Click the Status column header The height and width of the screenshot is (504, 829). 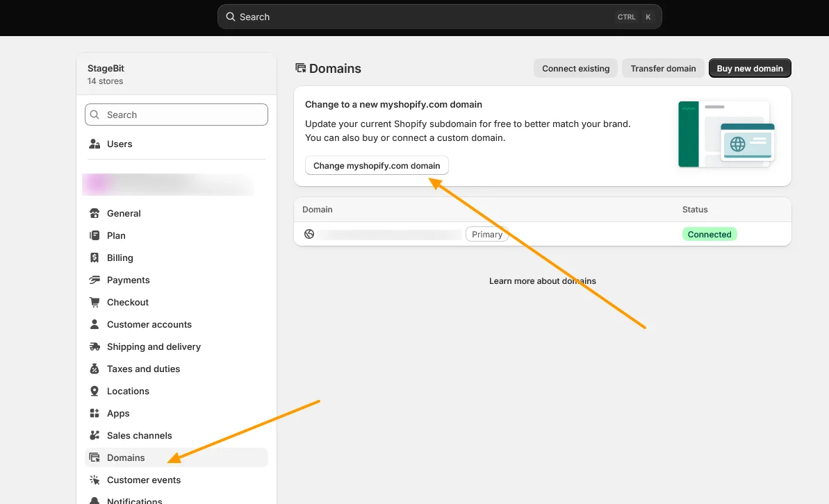coord(695,209)
